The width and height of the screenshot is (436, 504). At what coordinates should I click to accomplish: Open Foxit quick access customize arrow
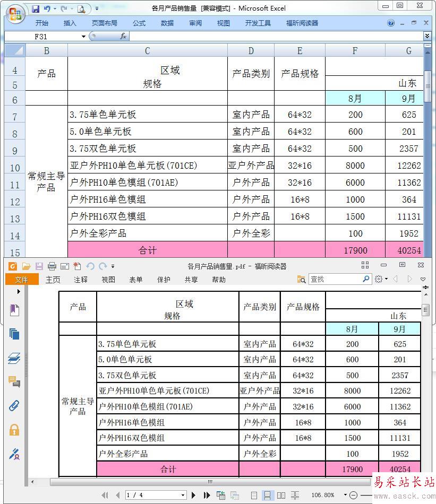tap(113, 266)
